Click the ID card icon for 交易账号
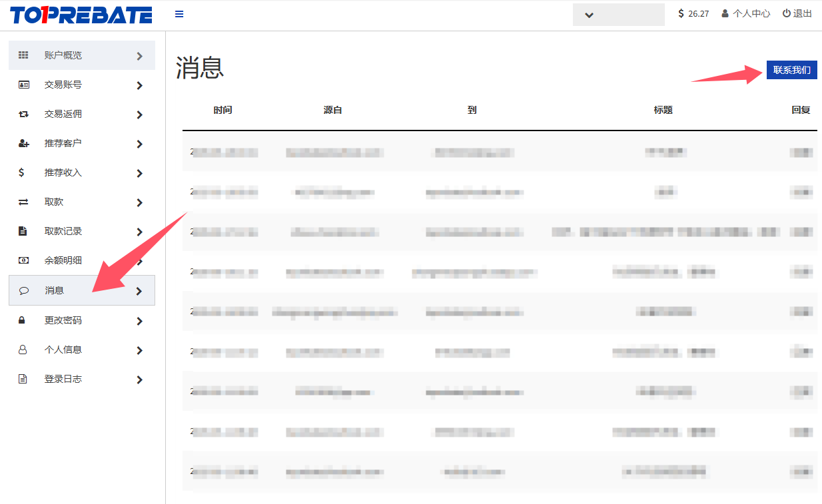822x504 pixels. [x=23, y=85]
